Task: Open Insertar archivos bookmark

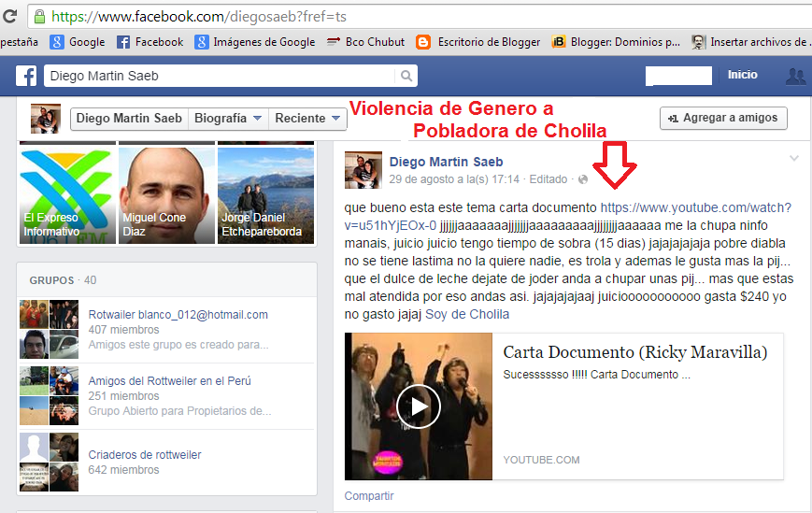Action: click(751, 42)
